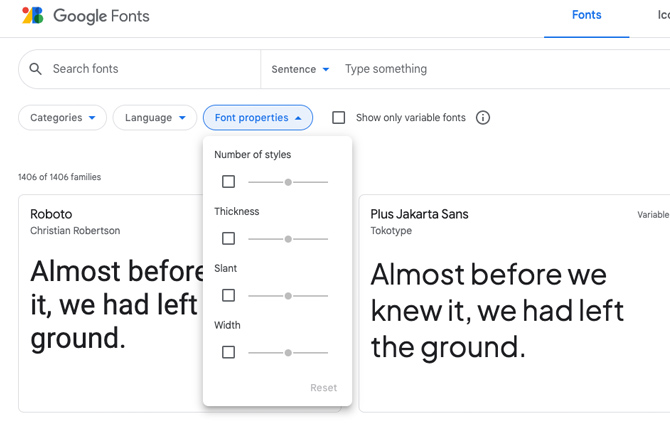Screen dimensions: 670x425
Task: Enable the Slant filter checkbox
Action: pyautogui.click(x=229, y=295)
